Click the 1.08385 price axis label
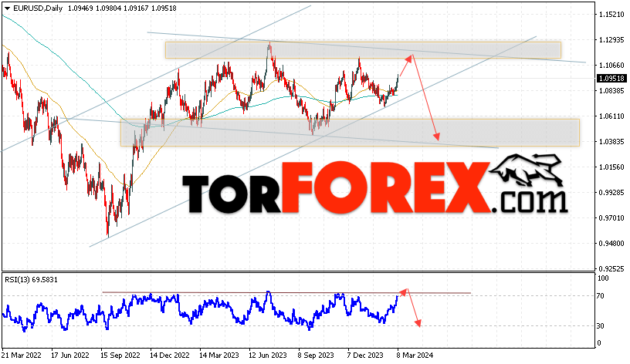The height and width of the screenshot is (364, 630). click(x=611, y=91)
